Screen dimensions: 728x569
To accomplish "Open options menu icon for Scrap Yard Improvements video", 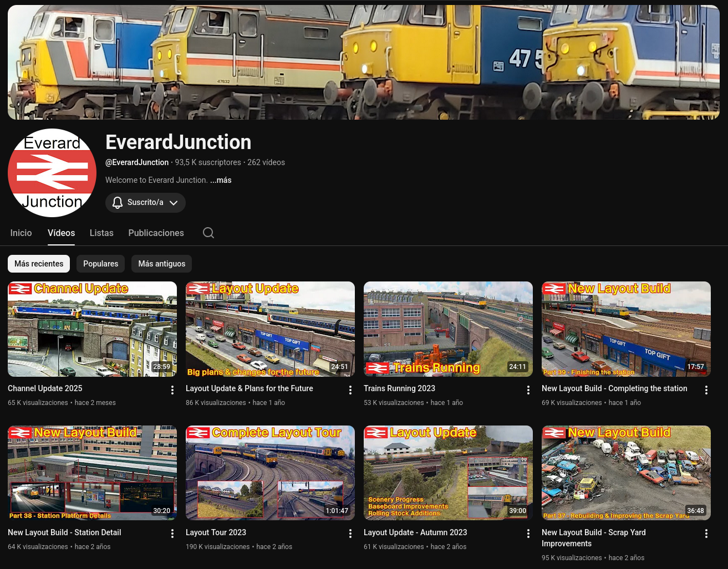I will [x=706, y=534].
